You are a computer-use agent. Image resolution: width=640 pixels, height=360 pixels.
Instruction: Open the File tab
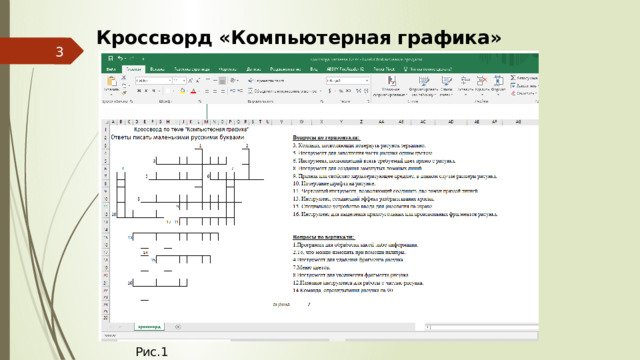tap(111, 69)
